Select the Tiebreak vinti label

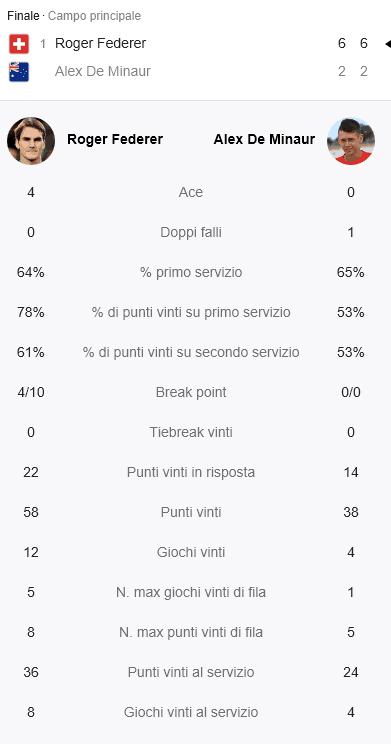coord(191,432)
